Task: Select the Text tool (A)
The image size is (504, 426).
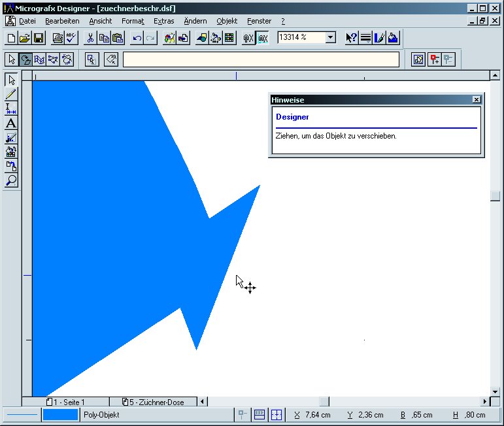Action: point(11,123)
